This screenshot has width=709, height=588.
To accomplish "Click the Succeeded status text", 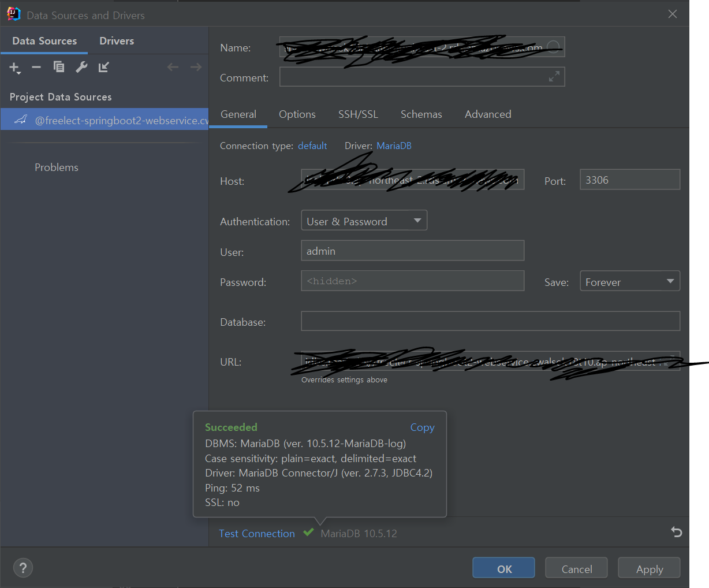I will click(231, 427).
